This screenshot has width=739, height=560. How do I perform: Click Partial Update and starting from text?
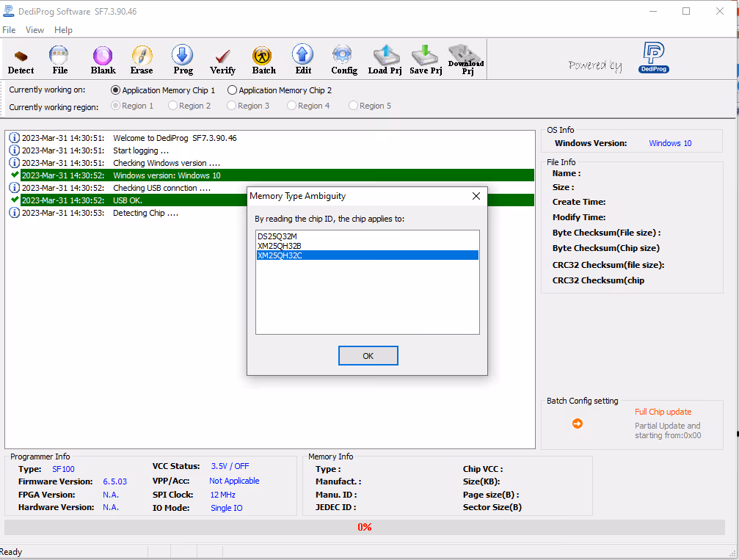tap(667, 430)
